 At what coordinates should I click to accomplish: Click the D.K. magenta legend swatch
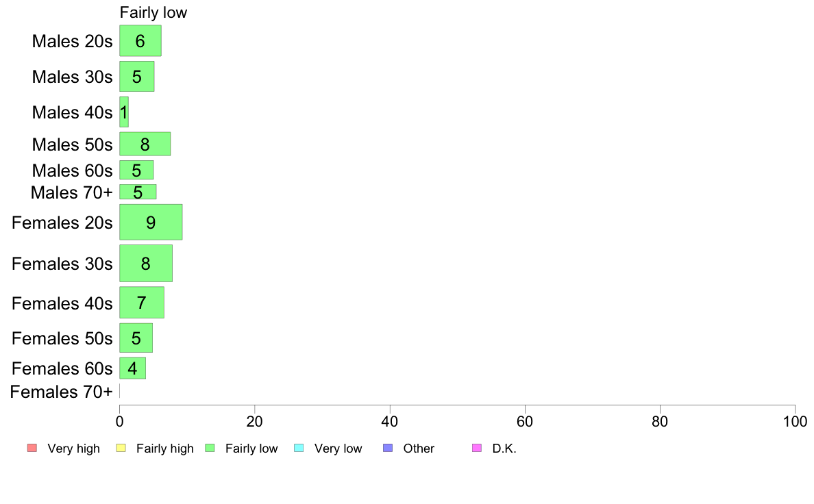tap(477, 448)
